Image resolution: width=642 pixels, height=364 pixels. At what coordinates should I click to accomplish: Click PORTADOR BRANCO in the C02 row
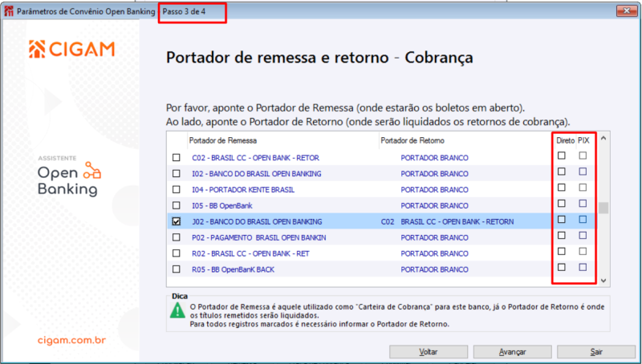[434, 158]
